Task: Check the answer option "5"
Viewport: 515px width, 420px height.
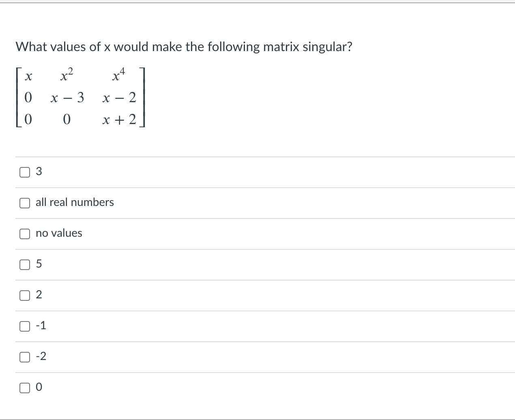Action: click(x=24, y=264)
